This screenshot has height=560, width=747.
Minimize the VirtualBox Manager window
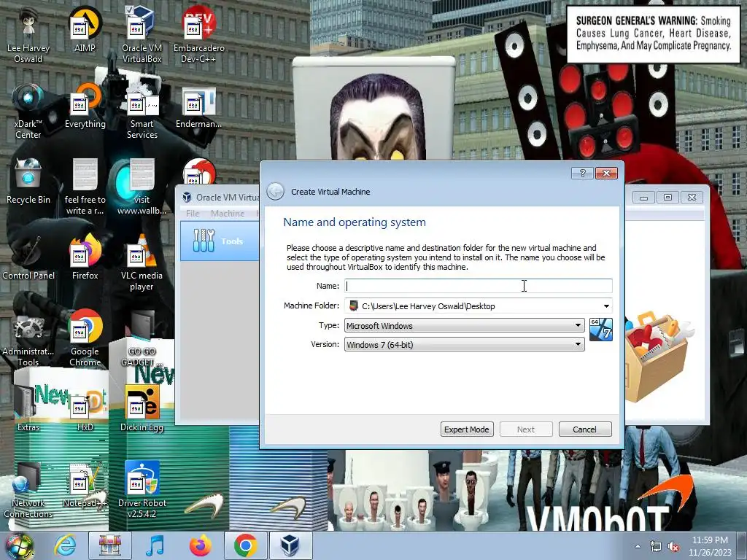(643, 197)
